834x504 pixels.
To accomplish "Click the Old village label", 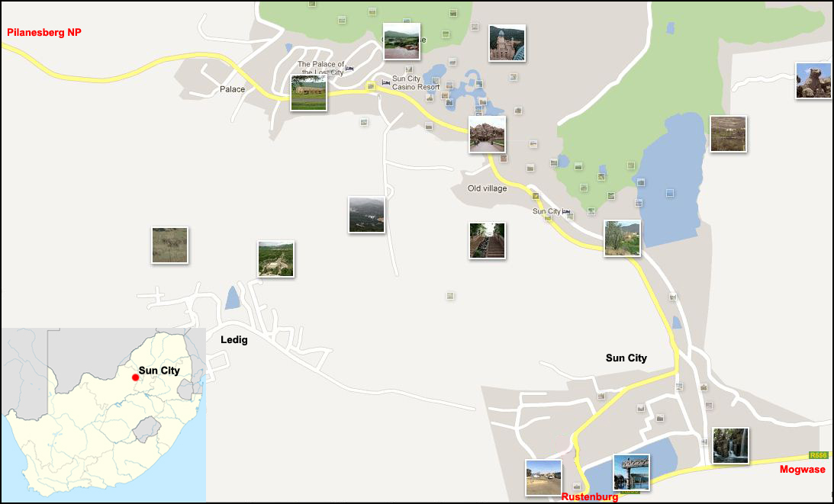I will pyautogui.click(x=488, y=188).
